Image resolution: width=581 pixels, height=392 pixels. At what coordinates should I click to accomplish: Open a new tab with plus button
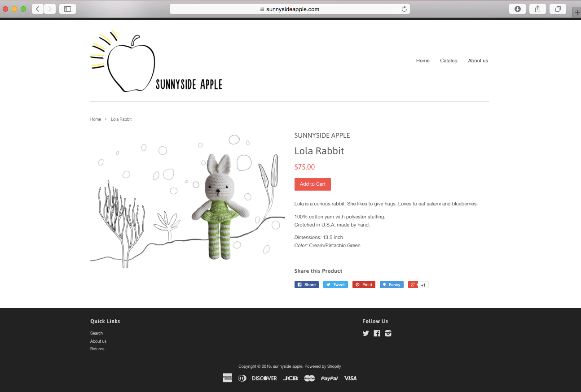(577, 13)
